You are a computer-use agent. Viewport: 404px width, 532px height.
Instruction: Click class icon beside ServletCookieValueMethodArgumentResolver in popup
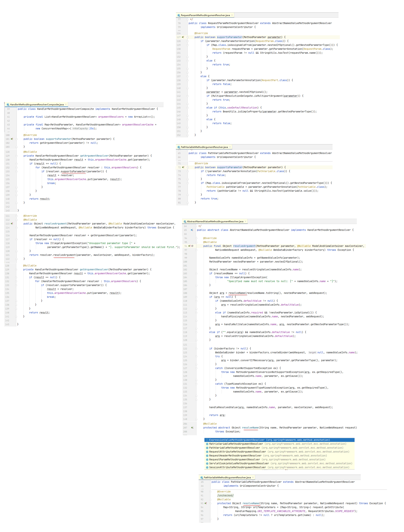(x=207, y=464)
